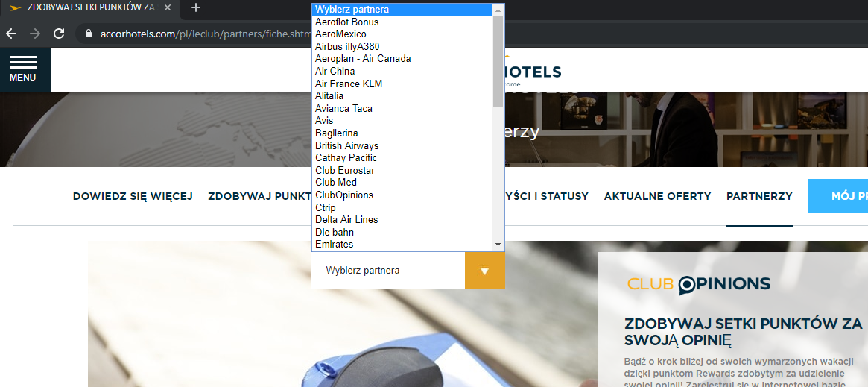This screenshot has width=868, height=387.
Task: Click the browser forward arrow
Action: click(x=35, y=34)
